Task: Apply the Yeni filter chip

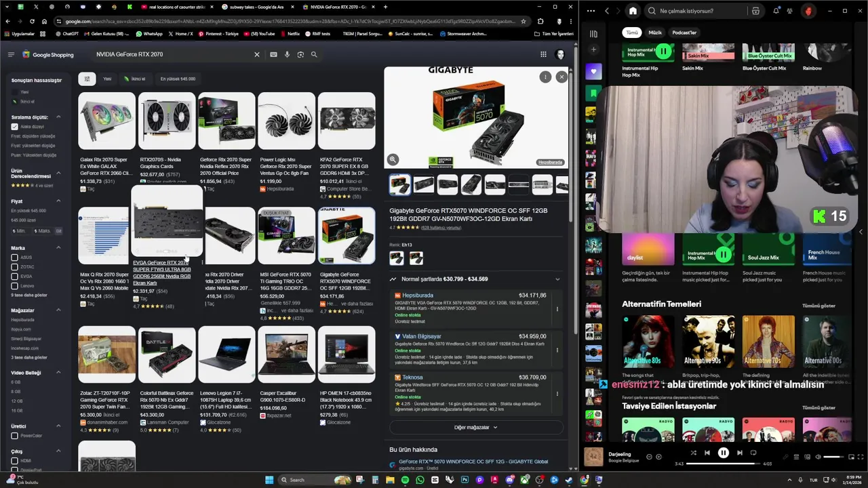Action: click(107, 79)
